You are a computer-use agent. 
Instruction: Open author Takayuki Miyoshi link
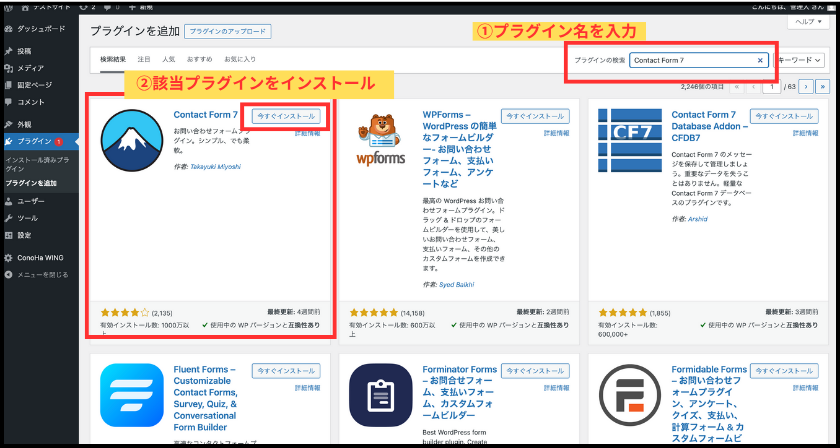pos(215,167)
